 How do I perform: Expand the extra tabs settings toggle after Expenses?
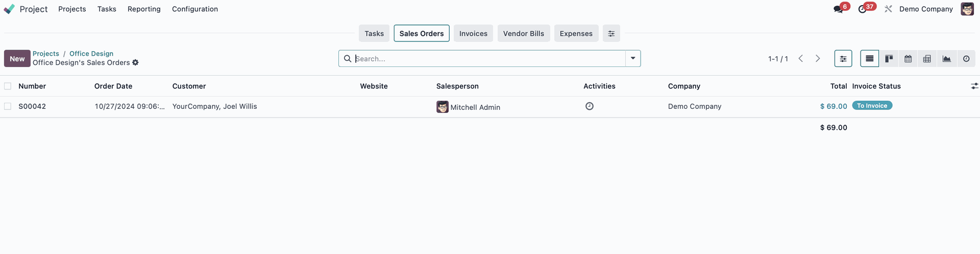[611, 33]
